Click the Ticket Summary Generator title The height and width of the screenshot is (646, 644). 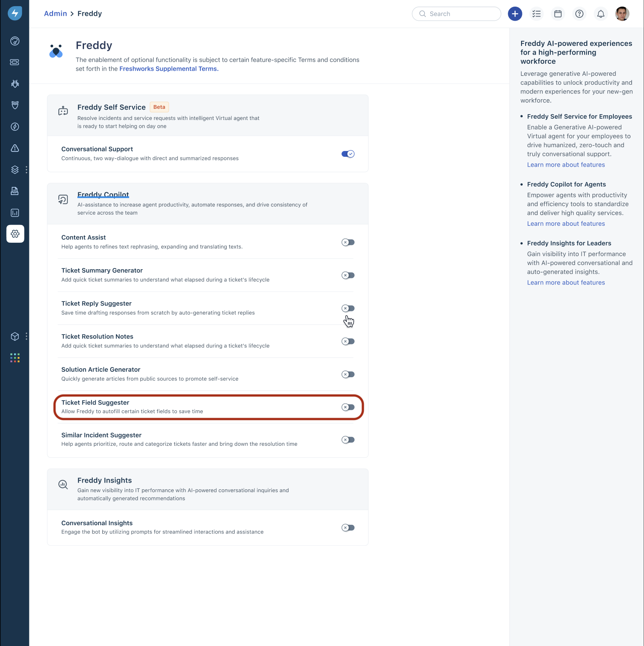pos(102,270)
